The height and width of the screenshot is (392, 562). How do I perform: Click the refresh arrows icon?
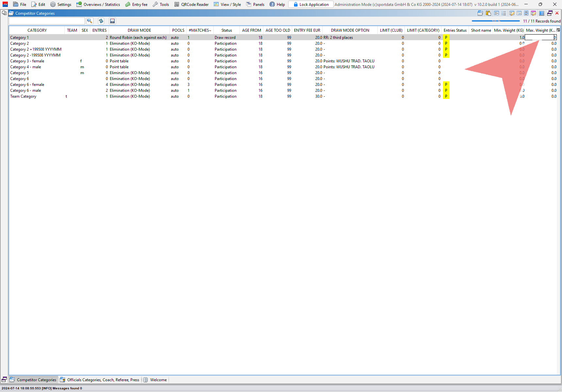[x=101, y=21]
